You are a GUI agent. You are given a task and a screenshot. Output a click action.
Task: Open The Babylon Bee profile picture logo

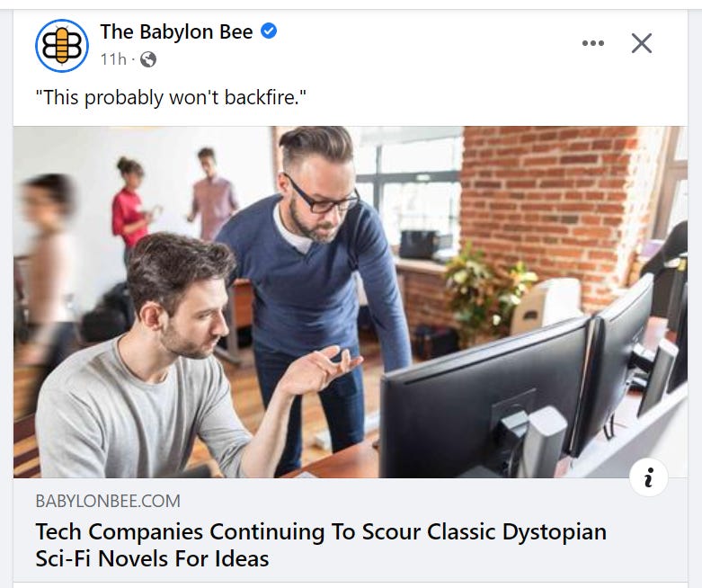coord(62,45)
